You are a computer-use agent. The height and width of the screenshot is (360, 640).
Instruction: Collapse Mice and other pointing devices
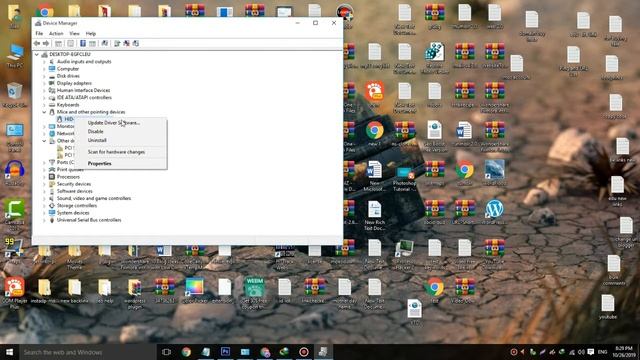click(44, 112)
